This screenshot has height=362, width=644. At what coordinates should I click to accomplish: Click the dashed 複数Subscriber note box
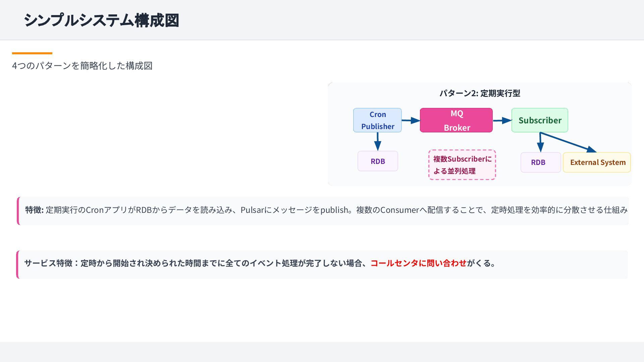(462, 165)
